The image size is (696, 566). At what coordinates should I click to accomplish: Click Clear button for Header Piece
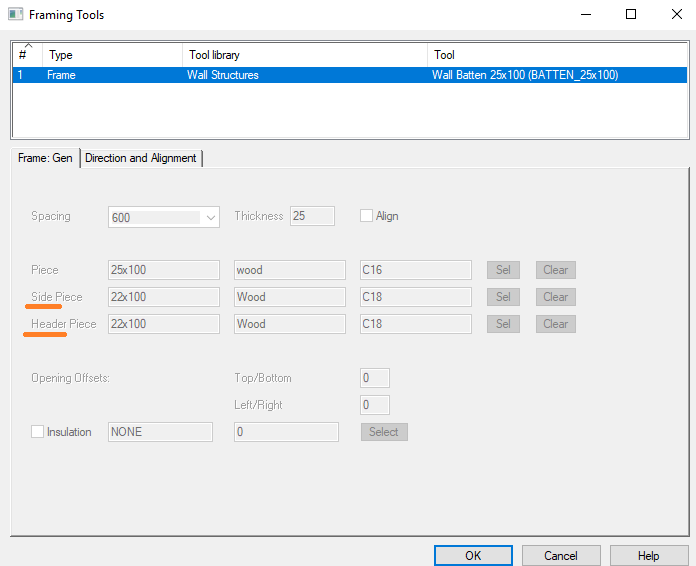coord(555,324)
